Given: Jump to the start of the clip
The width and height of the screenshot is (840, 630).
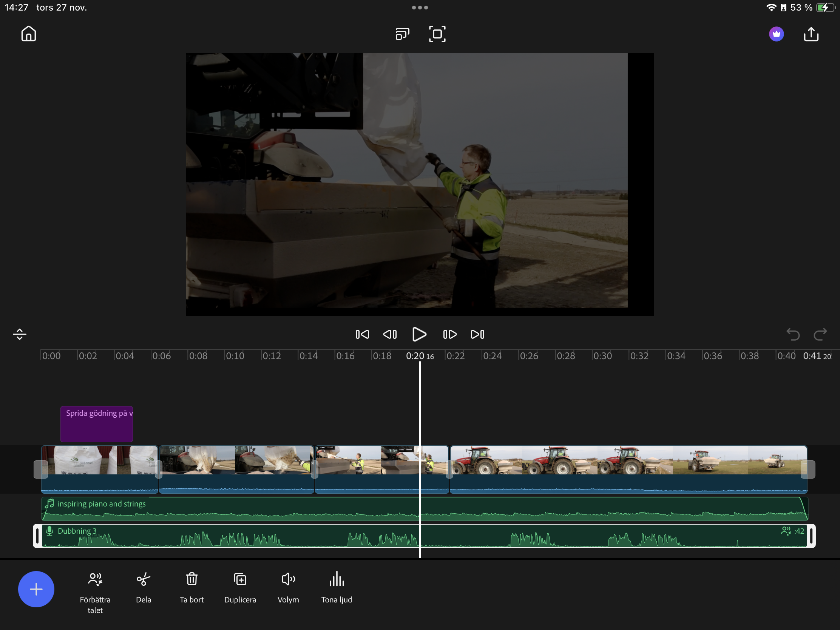Looking at the screenshot, I should 362,334.
